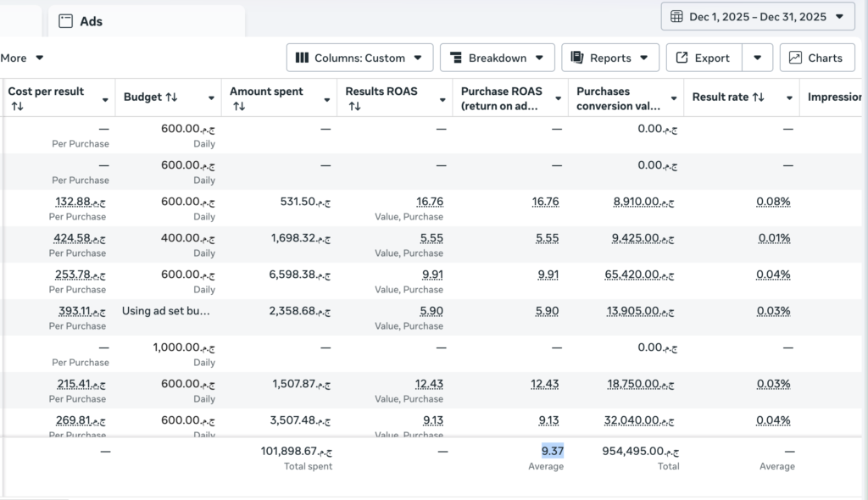The height and width of the screenshot is (500, 868).
Task: Click the Export button
Action: pos(704,58)
